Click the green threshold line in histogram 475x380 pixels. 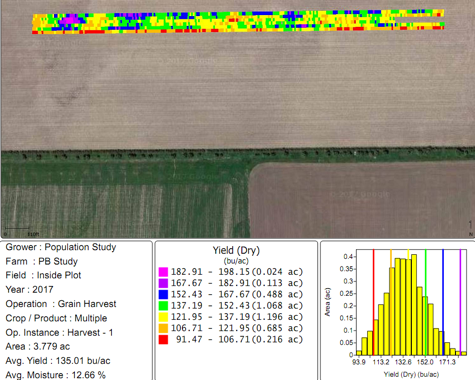pyautogui.click(x=426, y=302)
